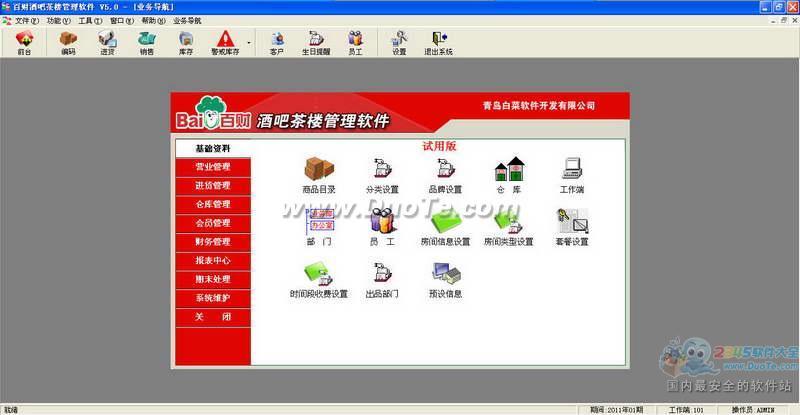Image resolution: width=800 pixels, height=415 pixels.
Task: Click the 期间 period status bar entry
Action: pos(616,410)
